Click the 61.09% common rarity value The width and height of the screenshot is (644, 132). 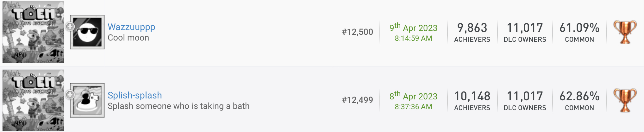click(x=579, y=28)
